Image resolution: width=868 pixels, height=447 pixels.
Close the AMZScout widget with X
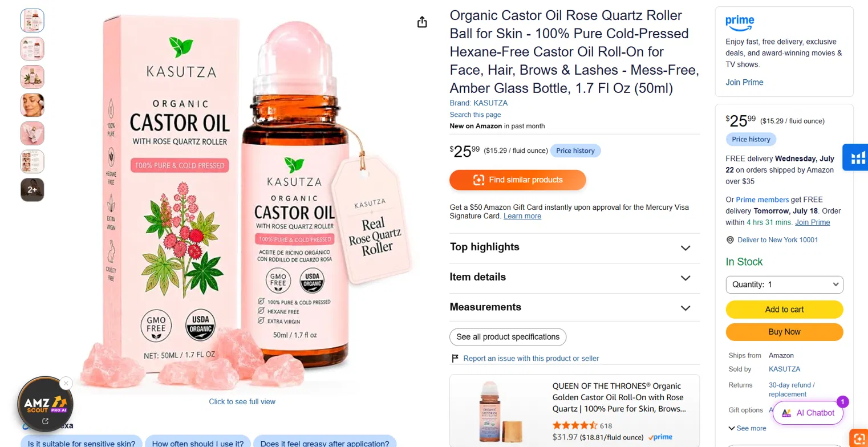pyautogui.click(x=66, y=383)
